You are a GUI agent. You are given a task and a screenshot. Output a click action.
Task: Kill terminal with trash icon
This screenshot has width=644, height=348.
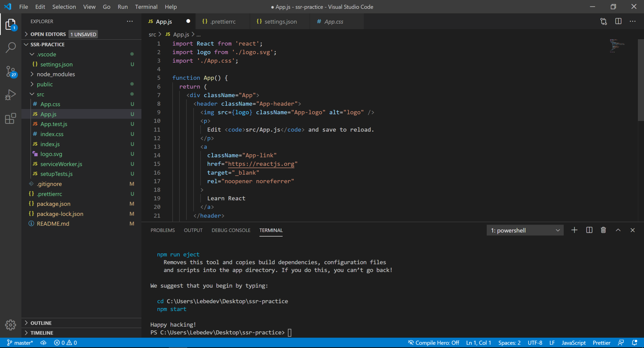tap(603, 230)
